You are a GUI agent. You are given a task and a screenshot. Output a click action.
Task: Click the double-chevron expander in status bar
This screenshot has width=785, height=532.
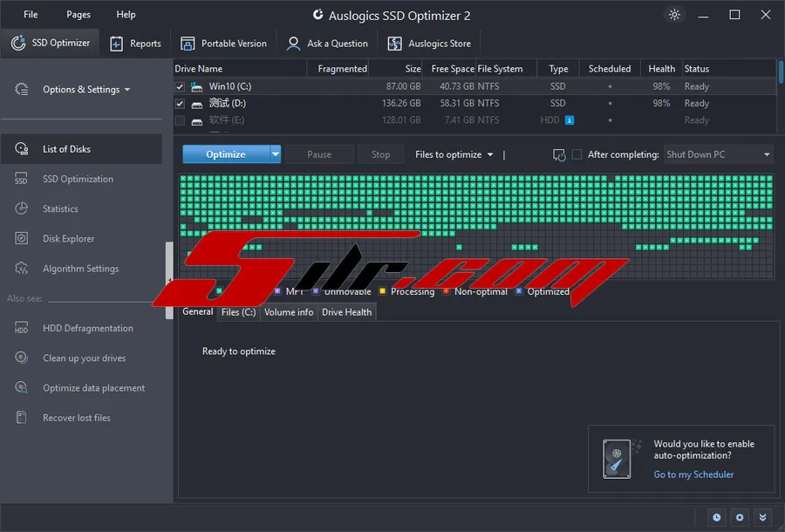(x=762, y=517)
